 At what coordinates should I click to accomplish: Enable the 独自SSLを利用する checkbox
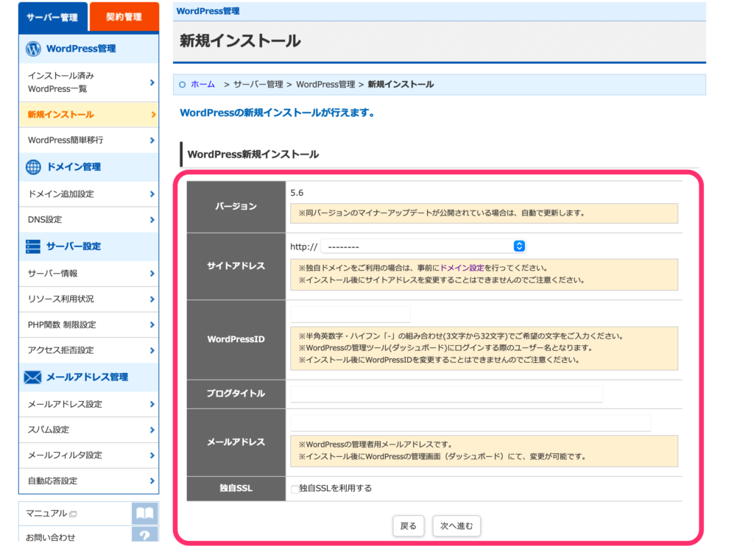[295, 489]
